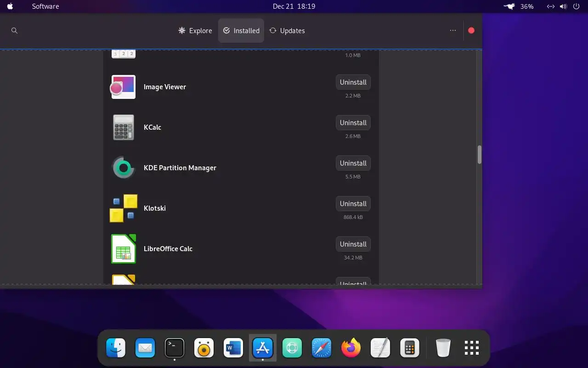Viewport: 588px width, 368px height.
Task: Click the volume speaker icon in top bar
Action: (x=564, y=6)
